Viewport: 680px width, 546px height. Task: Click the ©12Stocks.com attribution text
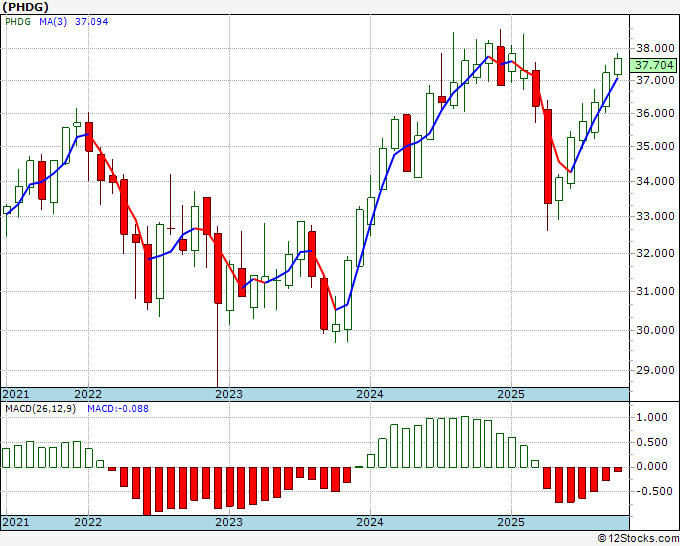[x=638, y=538]
